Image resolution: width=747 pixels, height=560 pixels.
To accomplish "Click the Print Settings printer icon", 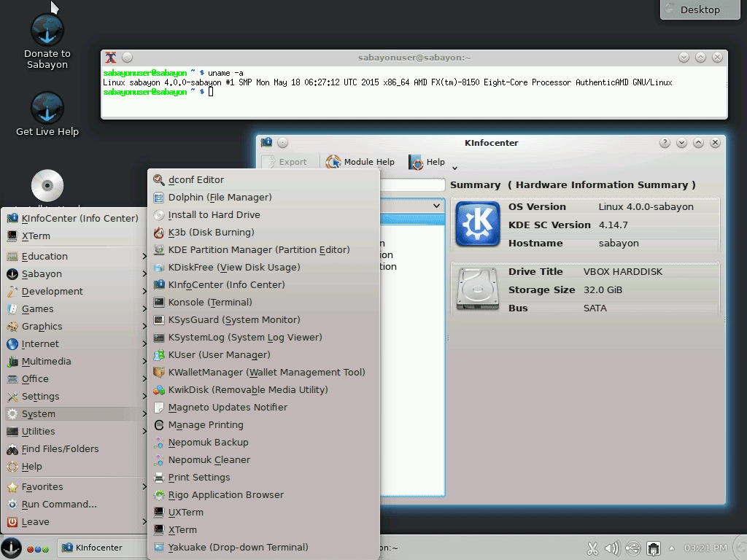I will 158,478.
